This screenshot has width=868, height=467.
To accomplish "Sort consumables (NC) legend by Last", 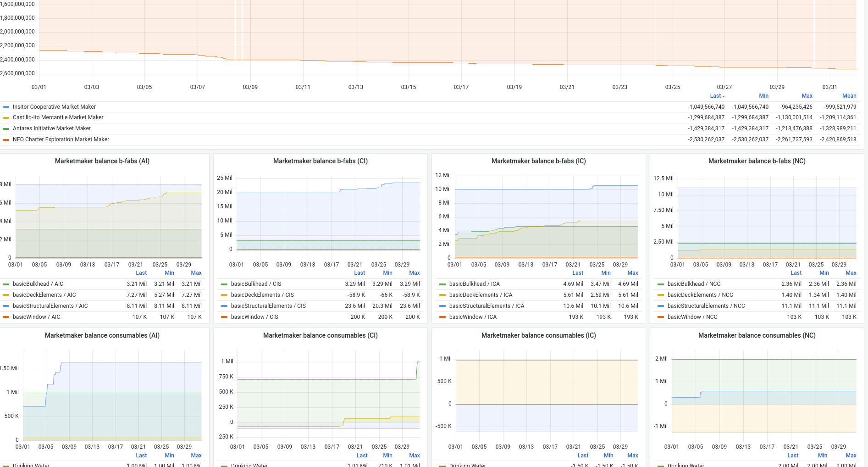I will (x=793, y=456).
